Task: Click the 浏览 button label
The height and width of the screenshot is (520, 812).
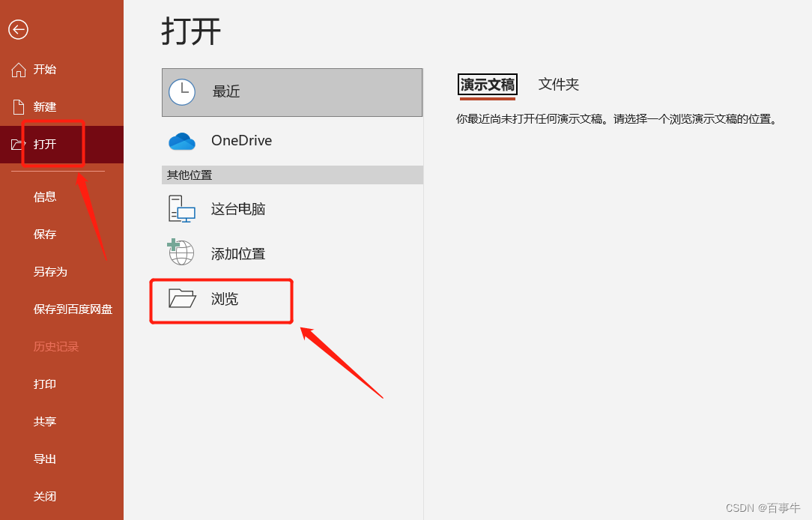Action: 224,299
